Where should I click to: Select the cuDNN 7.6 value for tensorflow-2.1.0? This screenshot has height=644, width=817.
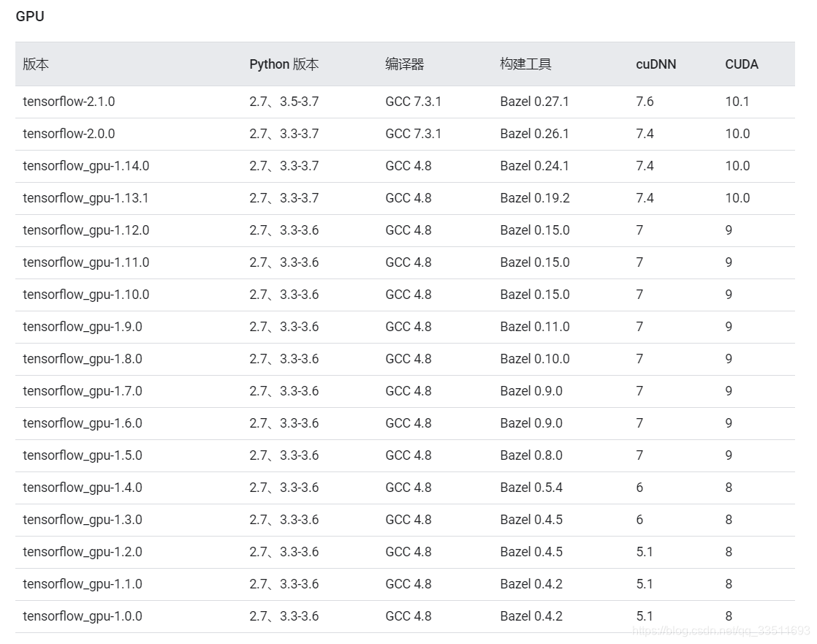(645, 102)
